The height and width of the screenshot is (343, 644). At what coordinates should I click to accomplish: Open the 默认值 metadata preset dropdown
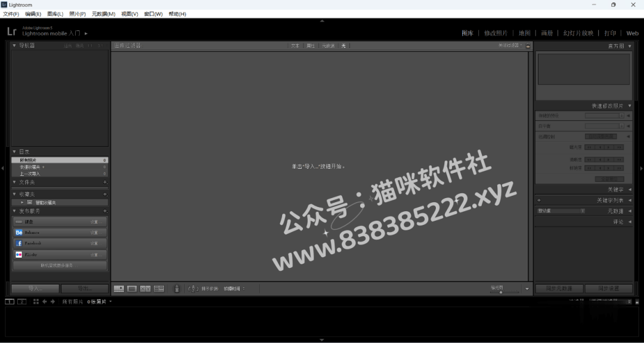(x=561, y=211)
